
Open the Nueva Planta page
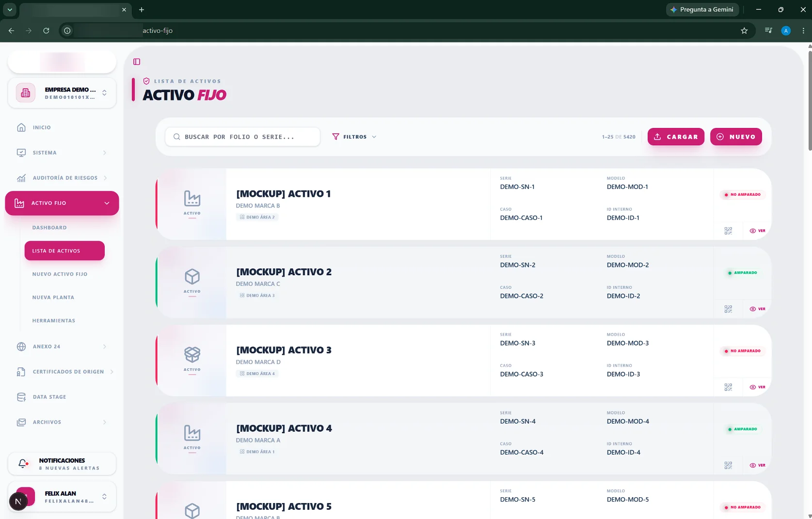53,297
